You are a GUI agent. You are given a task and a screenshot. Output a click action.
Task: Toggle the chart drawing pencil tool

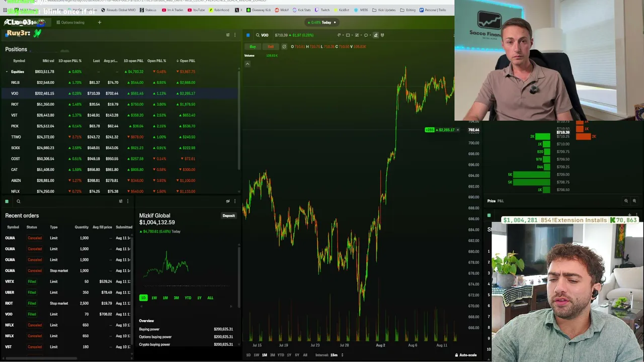click(375, 35)
